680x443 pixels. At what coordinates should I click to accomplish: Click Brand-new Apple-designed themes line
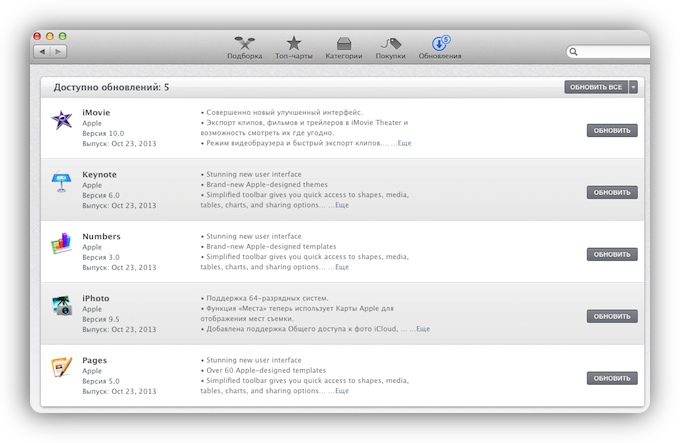[x=267, y=185]
